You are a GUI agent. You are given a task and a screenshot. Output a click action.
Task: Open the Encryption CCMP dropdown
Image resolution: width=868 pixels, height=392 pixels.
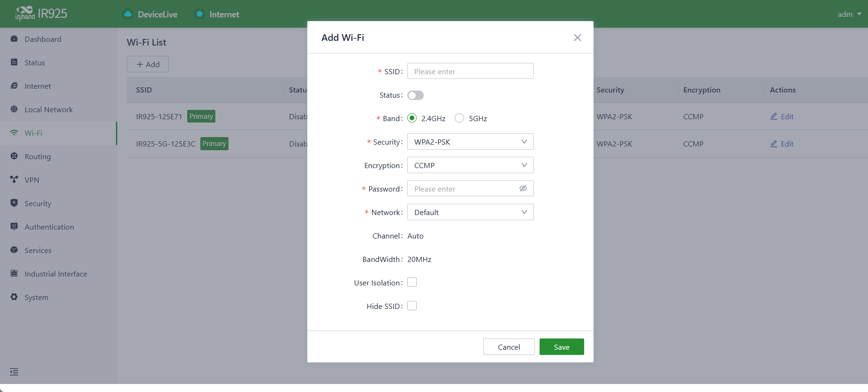point(471,165)
